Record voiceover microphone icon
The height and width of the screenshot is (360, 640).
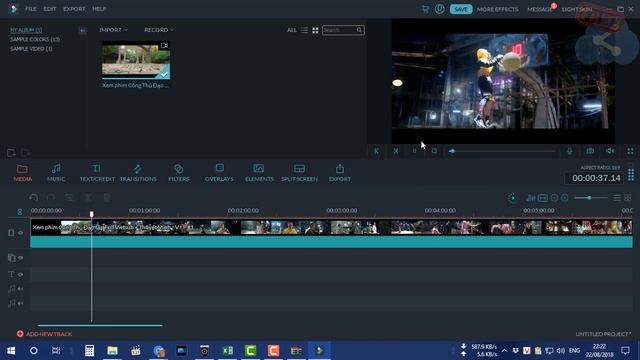pyautogui.click(x=569, y=151)
